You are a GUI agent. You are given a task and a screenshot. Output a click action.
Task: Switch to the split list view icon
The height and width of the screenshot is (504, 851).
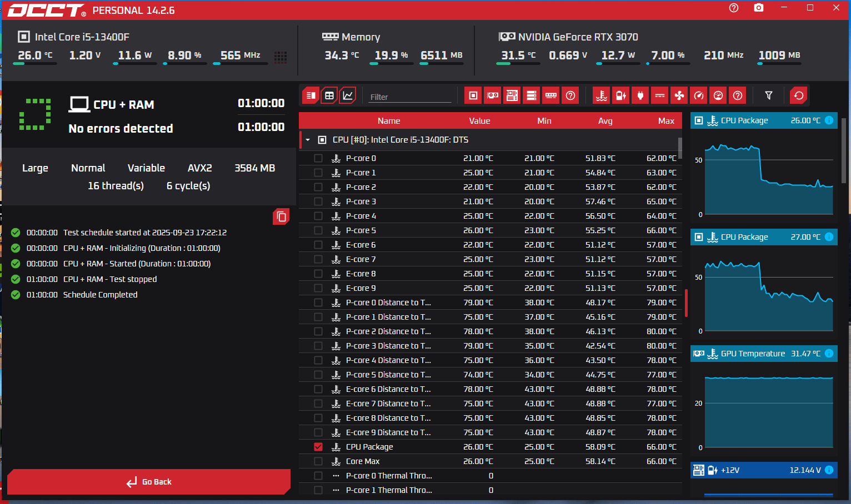click(311, 95)
